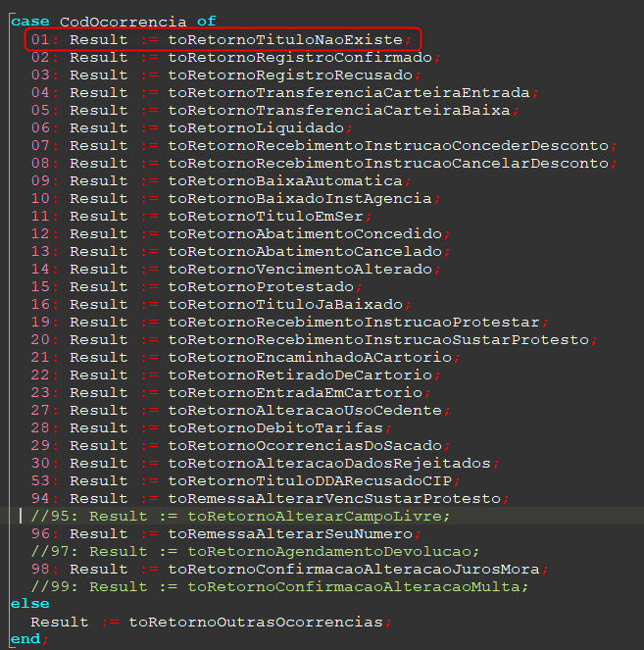Click toRetornoRecebimentoInstrucaoConcederDesconto value

(x=388, y=145)
